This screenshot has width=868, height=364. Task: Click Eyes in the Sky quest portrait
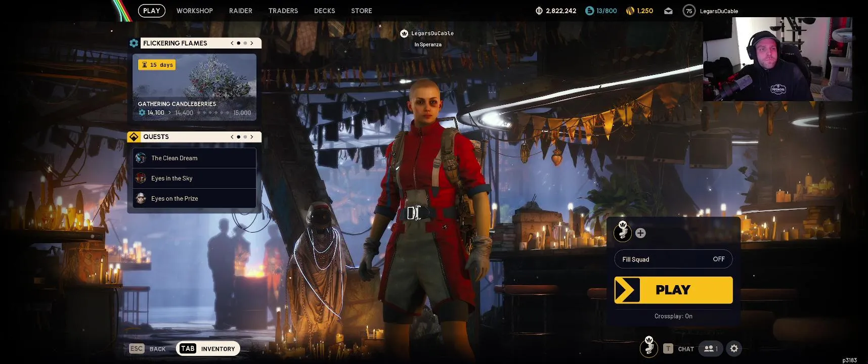pyautogui.click(x=141, y=178)
